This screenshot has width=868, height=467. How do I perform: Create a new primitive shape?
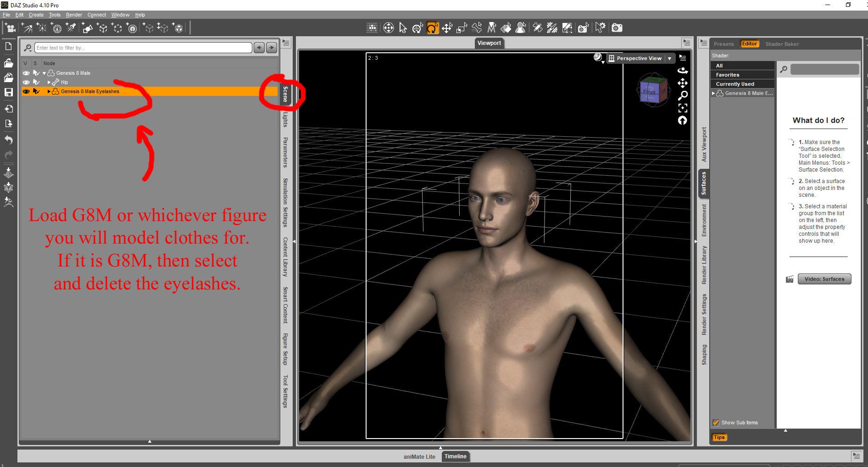point(87,28)
